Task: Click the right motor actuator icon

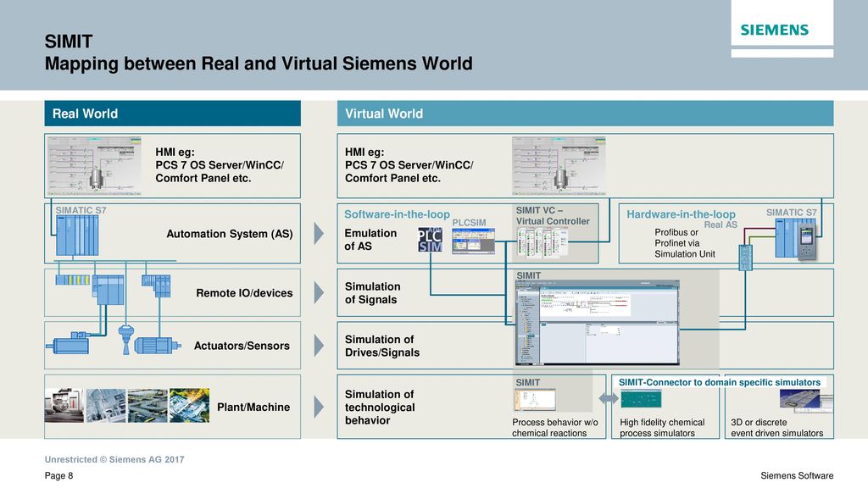Action: (157, 346)
